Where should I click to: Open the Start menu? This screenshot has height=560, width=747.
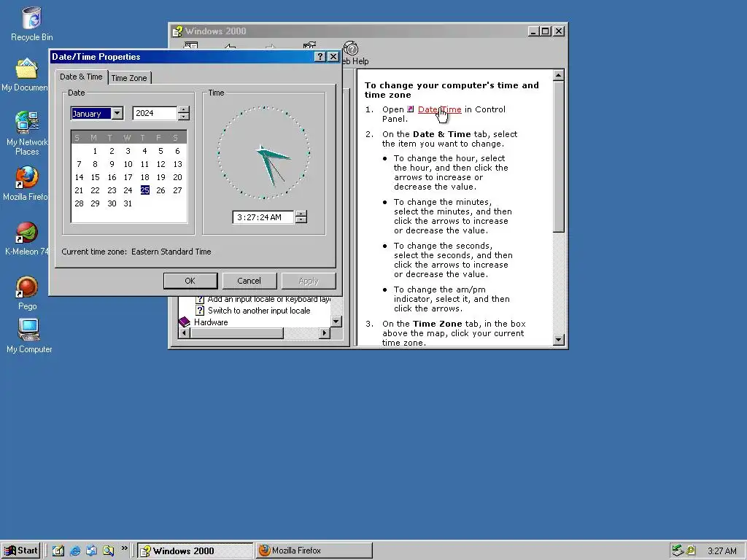(21, 551)
